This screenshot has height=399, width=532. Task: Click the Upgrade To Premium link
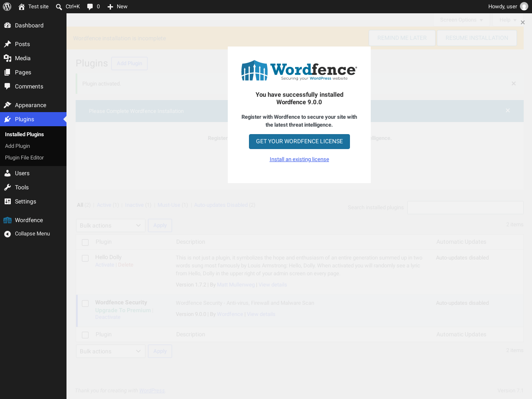(x=123, y=311)
